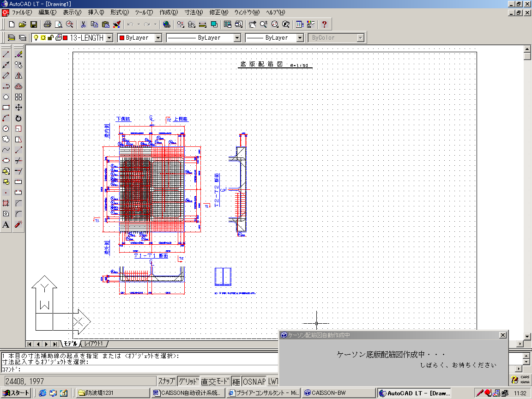Choose the Mirror tool

[x=18, y=76]
